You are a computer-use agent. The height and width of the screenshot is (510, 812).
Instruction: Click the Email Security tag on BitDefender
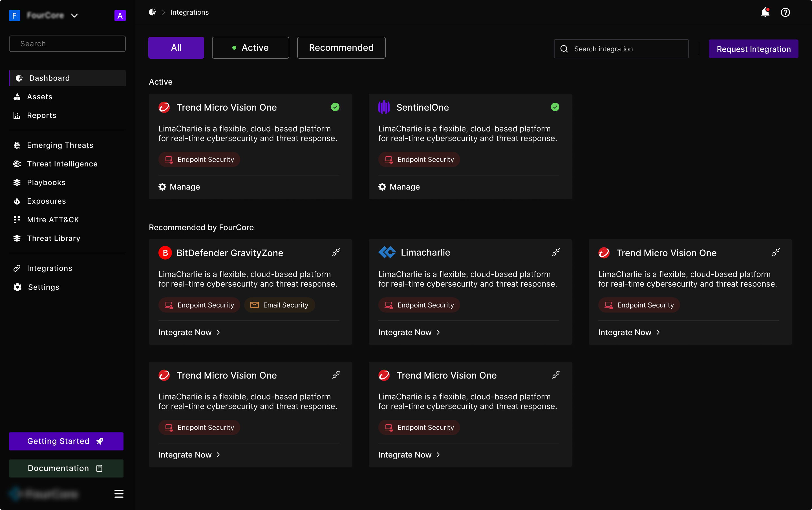(x=279, y=305)
